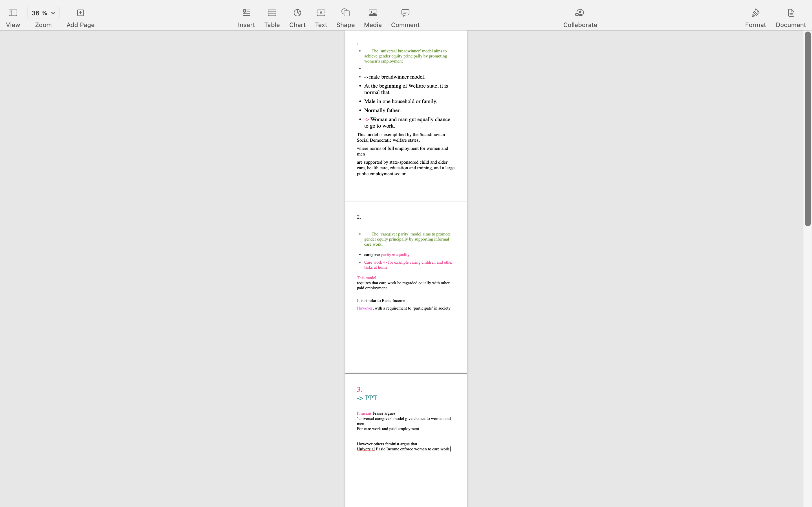Viewport: 812px width, 507px height.
Task: Toggle the Document inspector panel
Action: pyautogui.click(x=791, y=13)
